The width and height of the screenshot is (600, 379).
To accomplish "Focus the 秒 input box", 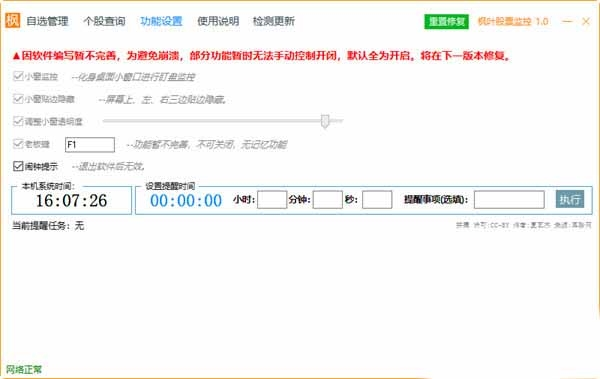I will point(377,199).
